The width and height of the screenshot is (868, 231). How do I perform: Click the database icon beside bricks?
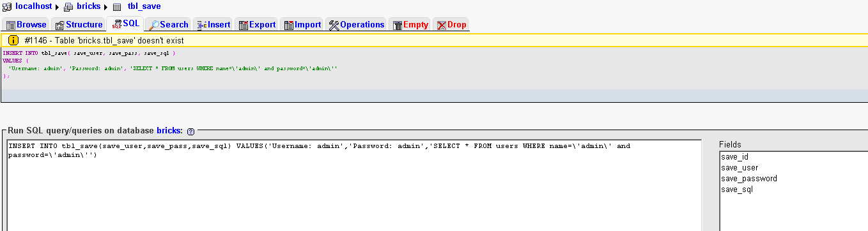(69, 6)
